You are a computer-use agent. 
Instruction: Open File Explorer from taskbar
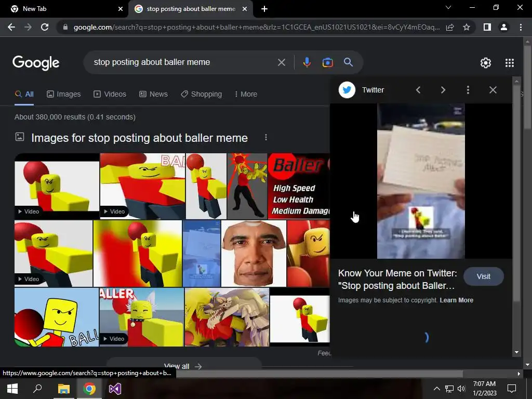point(63,389)
